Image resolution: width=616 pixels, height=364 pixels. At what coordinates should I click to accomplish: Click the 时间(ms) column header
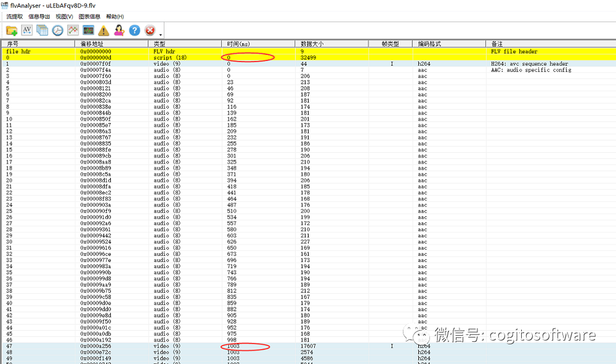(258, 44)
